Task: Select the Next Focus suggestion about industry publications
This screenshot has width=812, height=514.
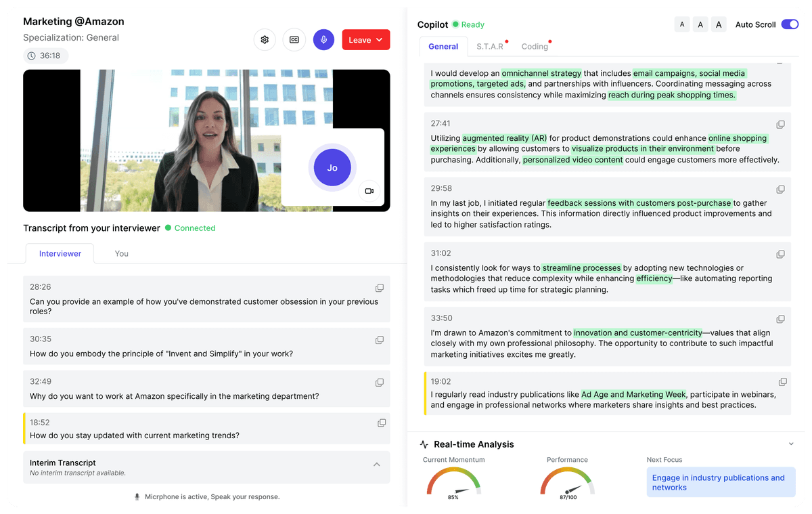Action: pos(721,482)
